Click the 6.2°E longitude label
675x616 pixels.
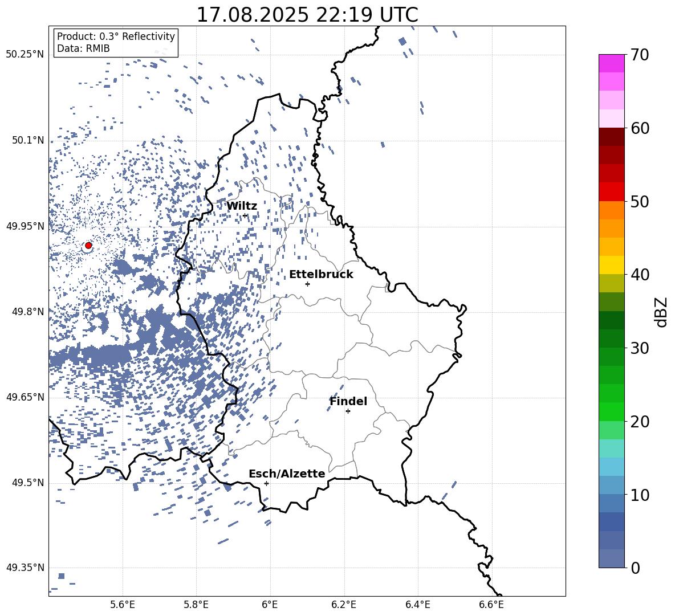(x=344, y=605)
